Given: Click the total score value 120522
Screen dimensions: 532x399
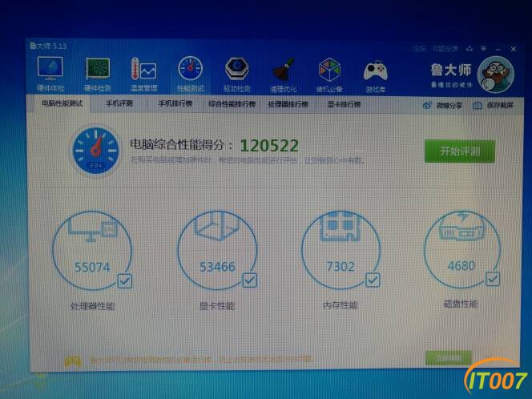Looking at the screenshot, I should (269, 146).
